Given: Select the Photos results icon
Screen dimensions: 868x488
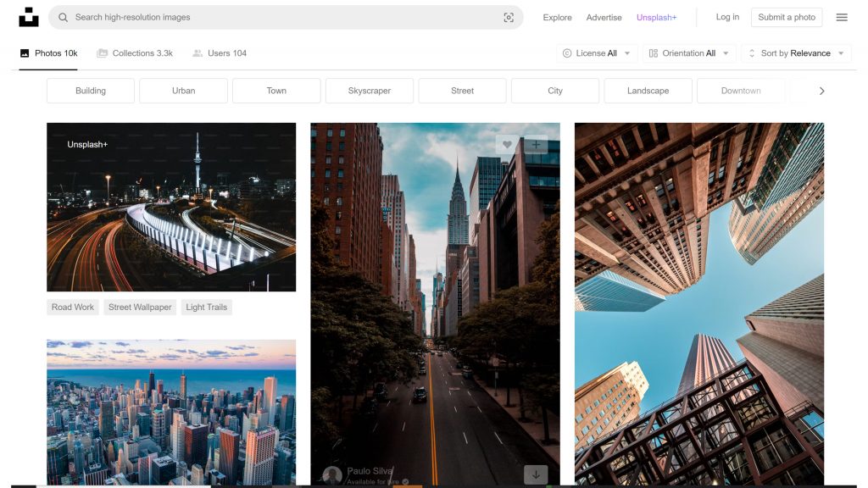Looking at the screenshot, I should [x=26, y=53].
